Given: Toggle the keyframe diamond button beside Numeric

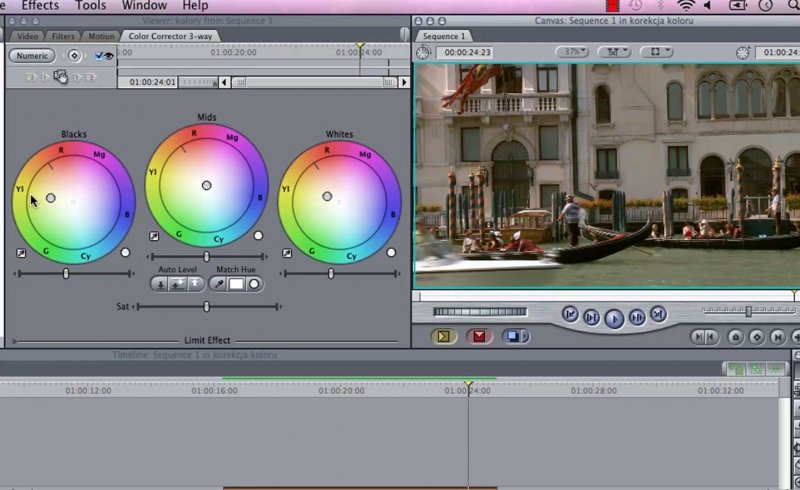Looking at the screenshot, I should 74,56.
